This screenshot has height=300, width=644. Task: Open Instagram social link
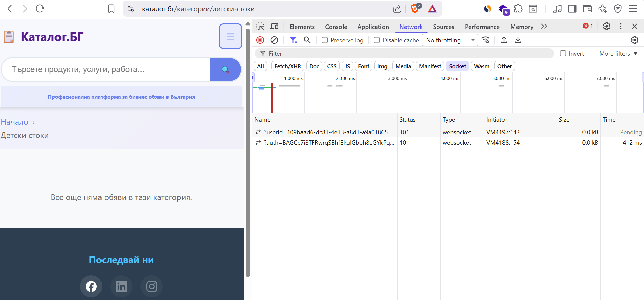[x=152, y=286]
